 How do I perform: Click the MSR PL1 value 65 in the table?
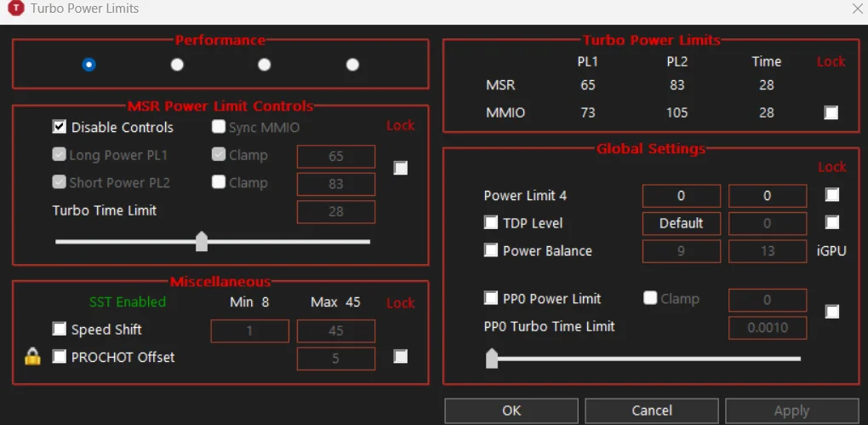click(588, 85)
